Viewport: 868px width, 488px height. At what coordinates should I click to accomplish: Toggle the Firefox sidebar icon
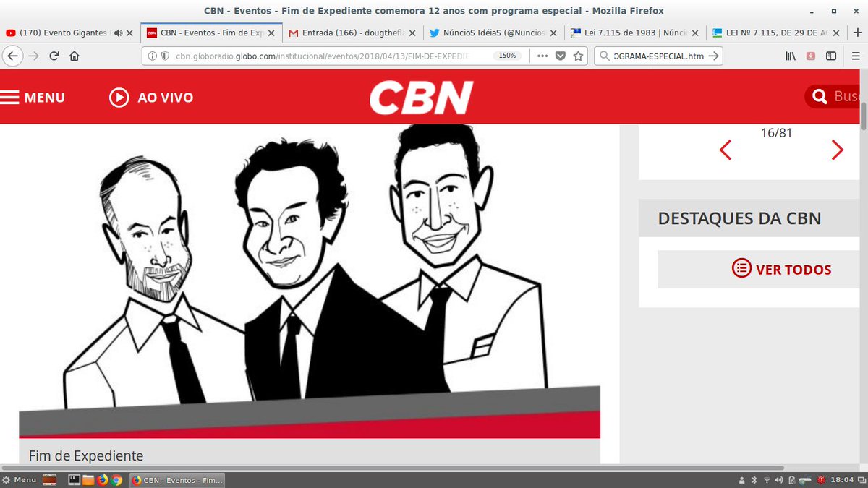pyautogui.click(x=831, y=56)
